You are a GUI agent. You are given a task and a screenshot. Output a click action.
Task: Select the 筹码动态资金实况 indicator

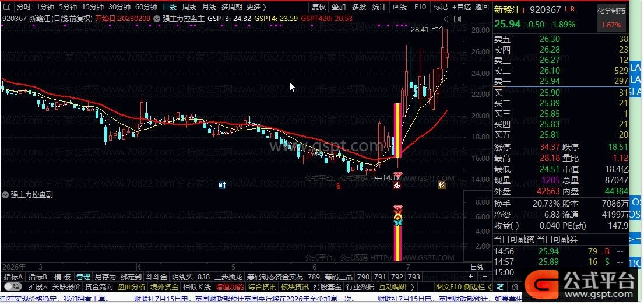click(x=275, y=277)
